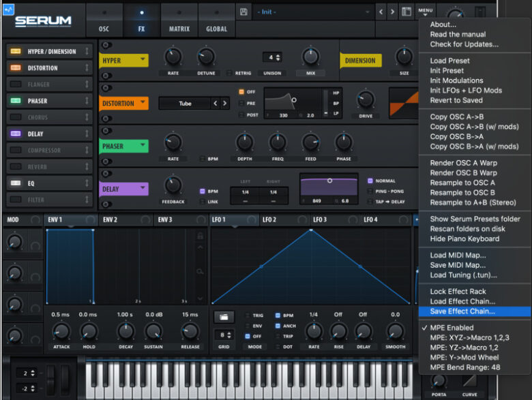Click the Hyper Detune knob
Screen dimensions: 532x400
[x=206, y=57]
